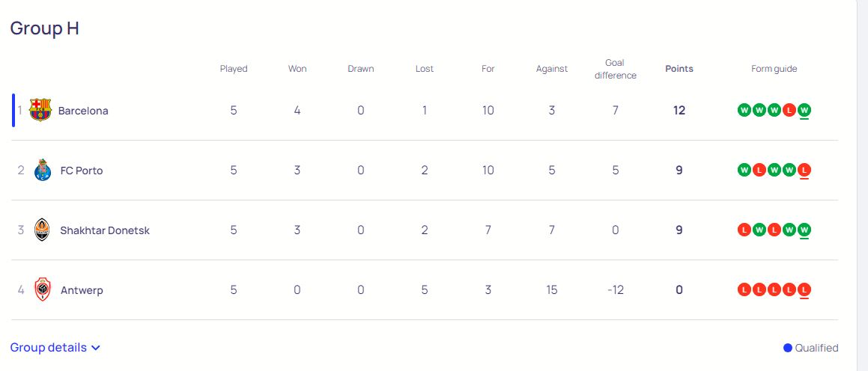Click the Goal difference column header
The image size is (868, 371).
point(616,69)
